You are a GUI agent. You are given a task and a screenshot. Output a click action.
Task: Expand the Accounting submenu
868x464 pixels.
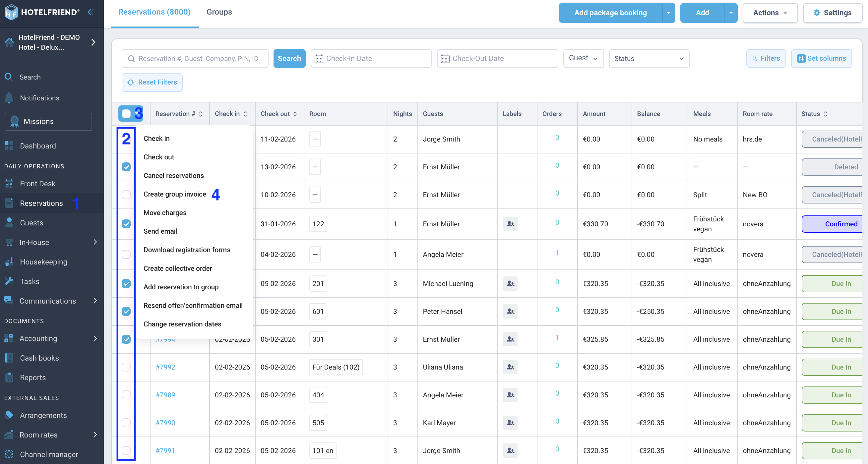[95, 338]
